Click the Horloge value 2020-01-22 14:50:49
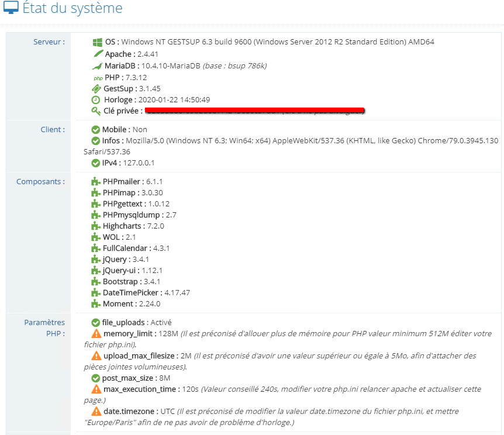504x435 pixels. (174, 99)
